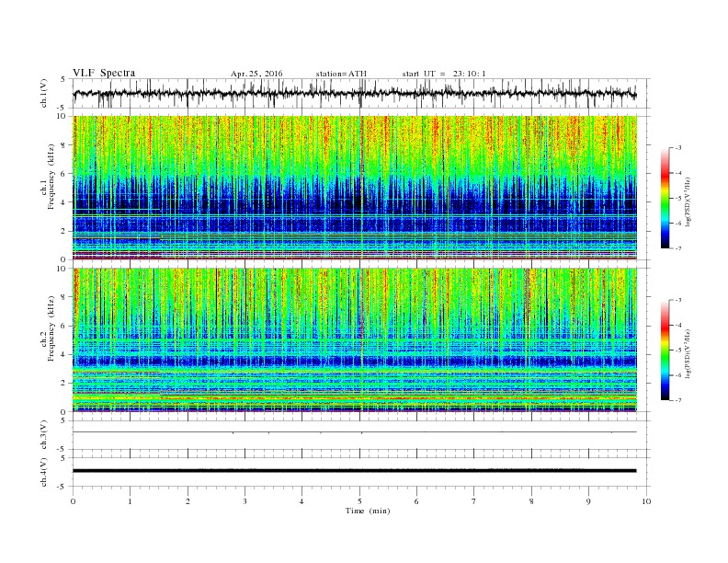Click the ch.1 voltage waveform trace
The height and width of the screenshot is (563, 728).
(x=354, y=93)
